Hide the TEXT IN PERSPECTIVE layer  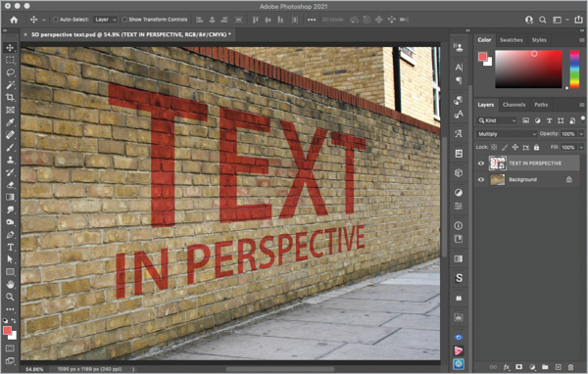click(481, 164)
